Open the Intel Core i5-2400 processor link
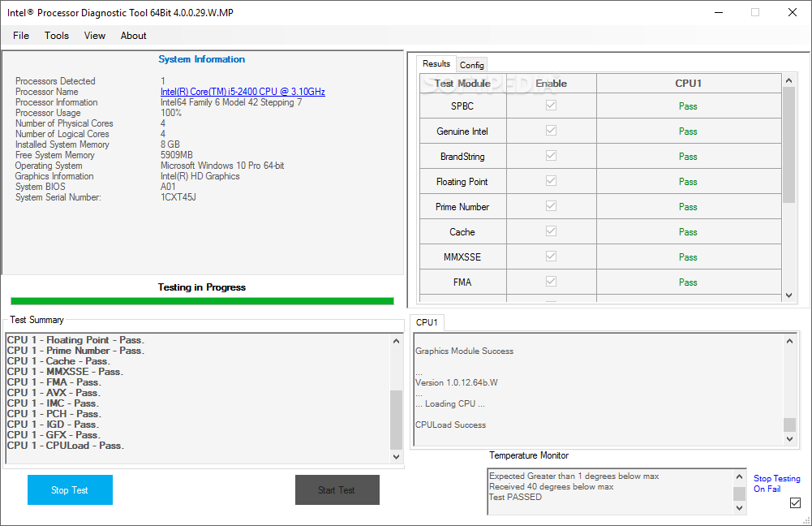This screenshot has width=812, height=526. (243, 92)
